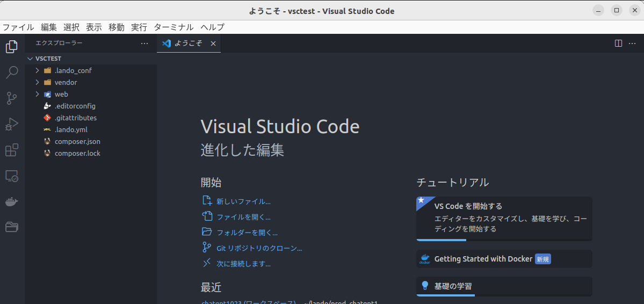Expand the .lando_conf folder chevron

click(x=37, y=71)
